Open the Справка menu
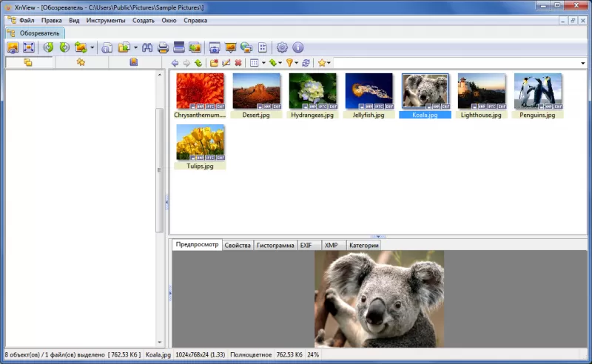The image size is (592, 364). (x=195, y=21)
